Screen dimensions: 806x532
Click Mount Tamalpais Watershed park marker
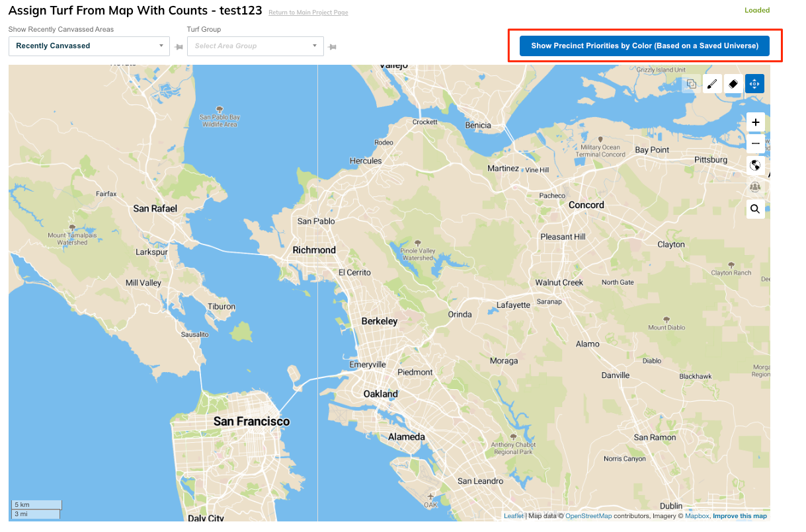click(x=72, y=227)
